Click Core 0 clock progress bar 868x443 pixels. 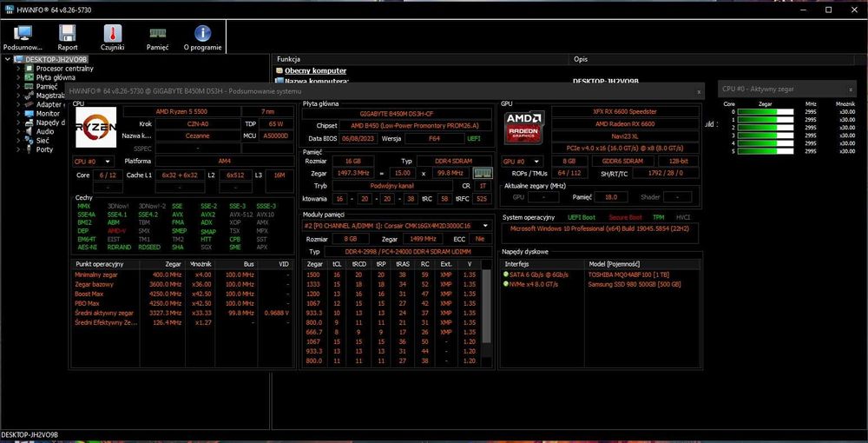pyautogui.click(x=765, y=112)
